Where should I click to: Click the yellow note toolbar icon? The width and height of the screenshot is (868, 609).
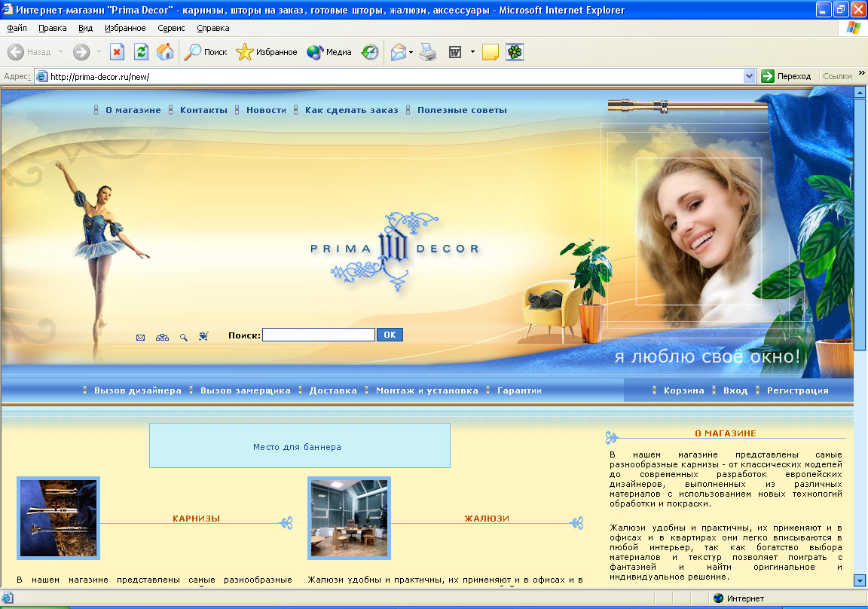coord(491,52)
